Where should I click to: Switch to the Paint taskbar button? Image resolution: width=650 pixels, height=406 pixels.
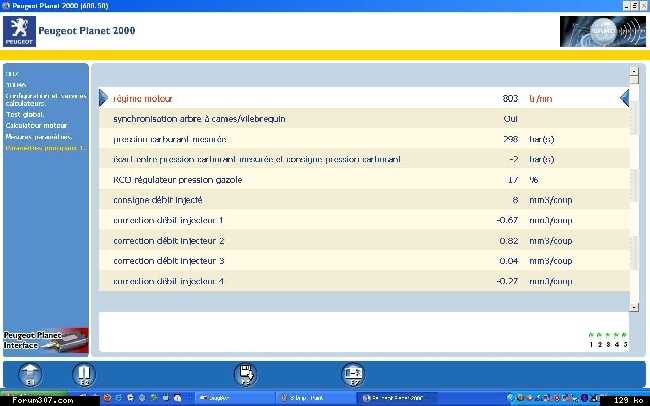click(316, 398)
